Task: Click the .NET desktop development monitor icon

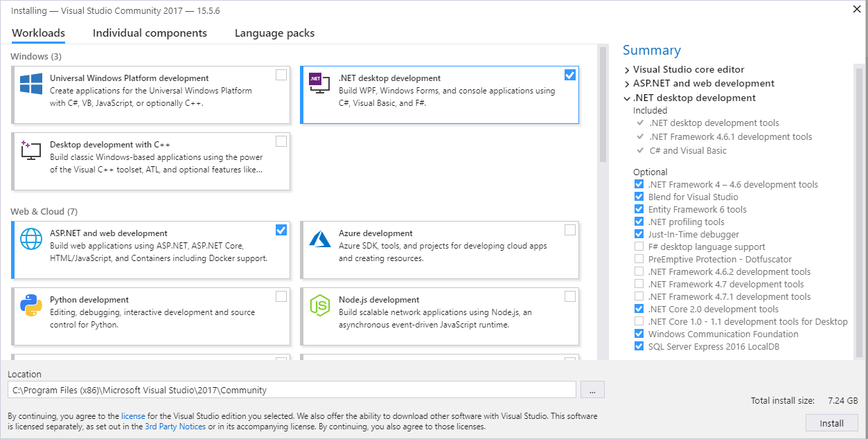Action: (x=319, y=83)
